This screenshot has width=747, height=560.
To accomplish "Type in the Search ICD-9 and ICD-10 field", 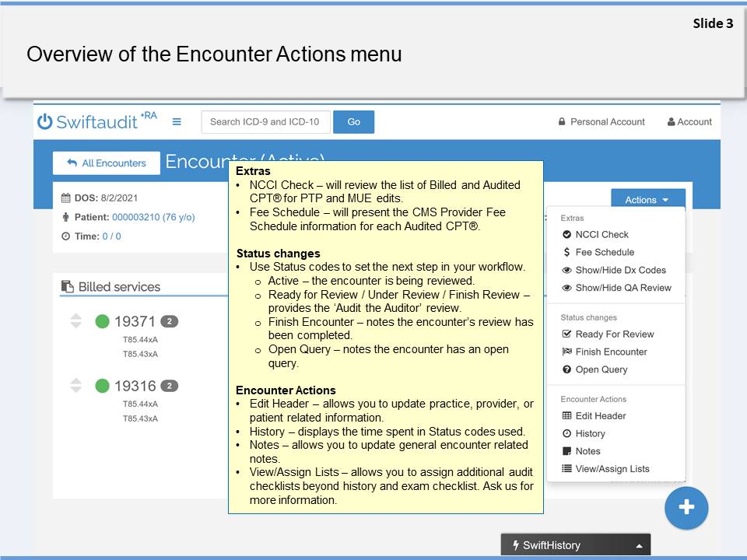I will [x=265, y=121].
